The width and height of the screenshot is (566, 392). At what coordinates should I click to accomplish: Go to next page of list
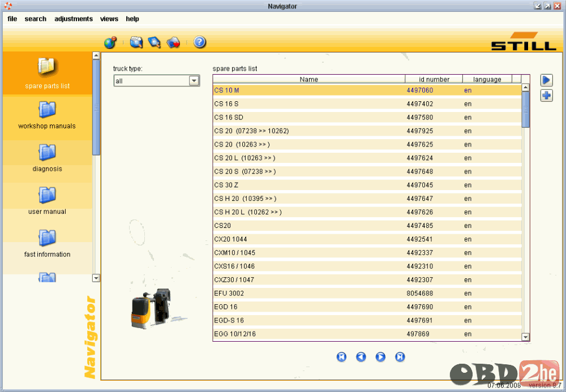click(x=380, y=357)
